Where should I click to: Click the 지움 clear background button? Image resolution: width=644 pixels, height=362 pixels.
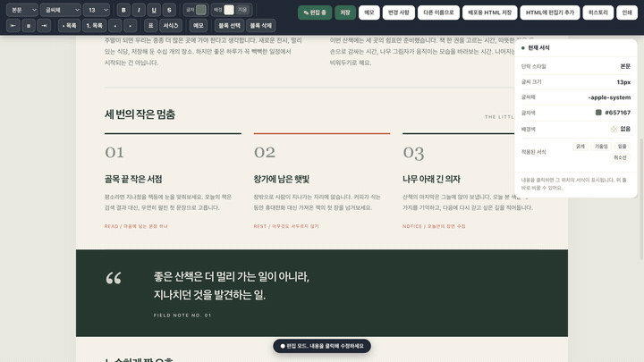[x=242, y=10]
